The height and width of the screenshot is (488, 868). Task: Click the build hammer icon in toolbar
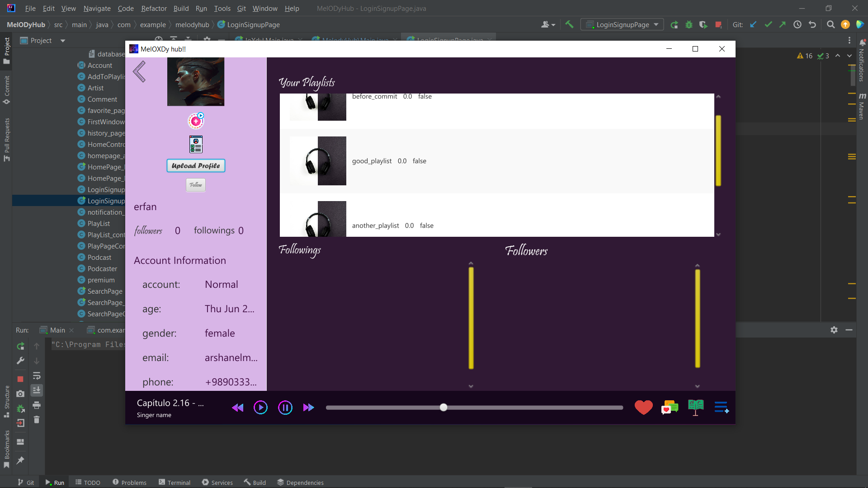[569, 24]
